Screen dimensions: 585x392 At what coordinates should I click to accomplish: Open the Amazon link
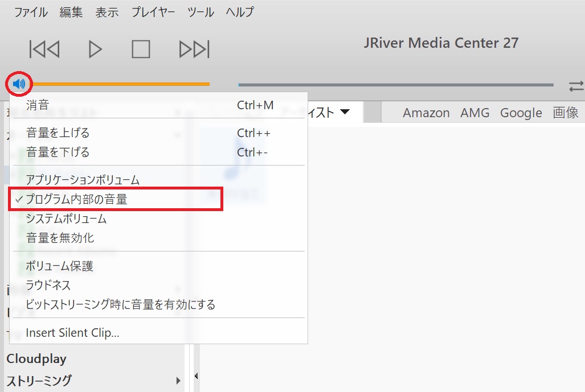pos(426,113)
